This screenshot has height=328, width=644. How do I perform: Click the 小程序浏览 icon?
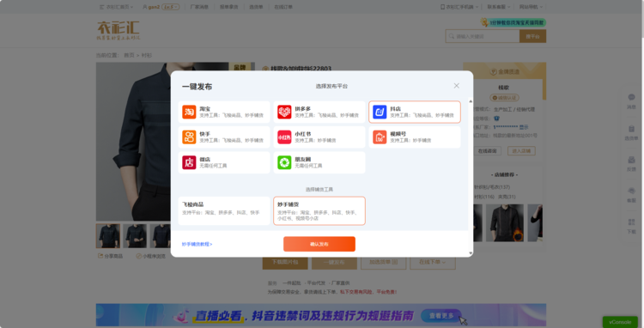(x=151, y=256)
